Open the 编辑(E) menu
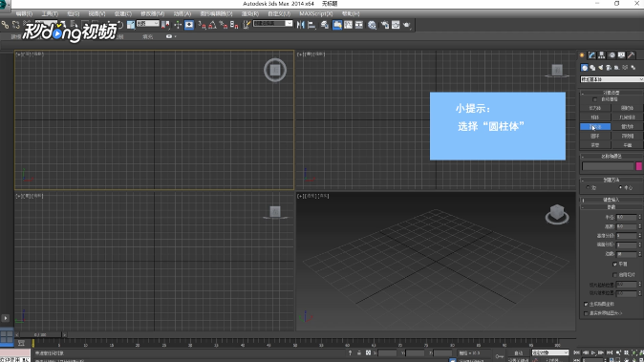The image size is (644, 362). click(24, 14)
